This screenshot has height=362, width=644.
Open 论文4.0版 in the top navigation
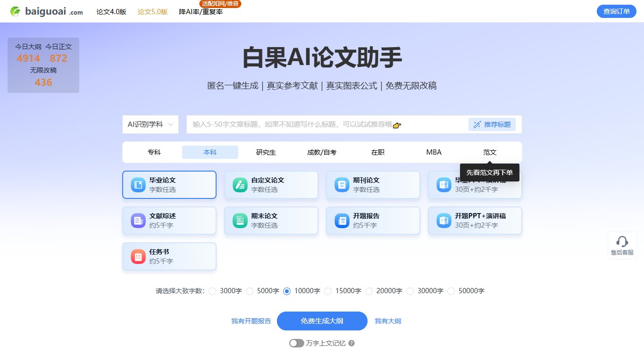tap(111, 12)
